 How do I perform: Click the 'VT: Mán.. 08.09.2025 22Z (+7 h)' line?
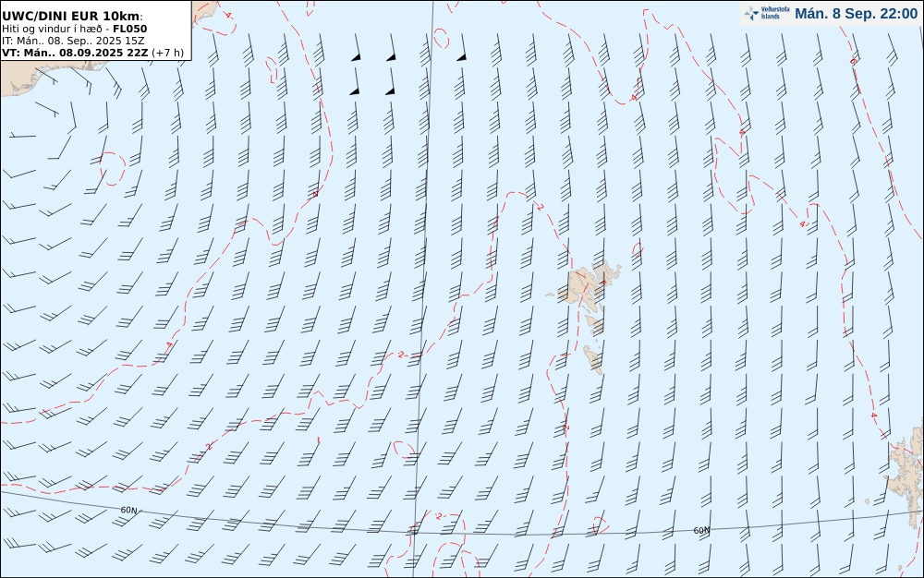92,53
